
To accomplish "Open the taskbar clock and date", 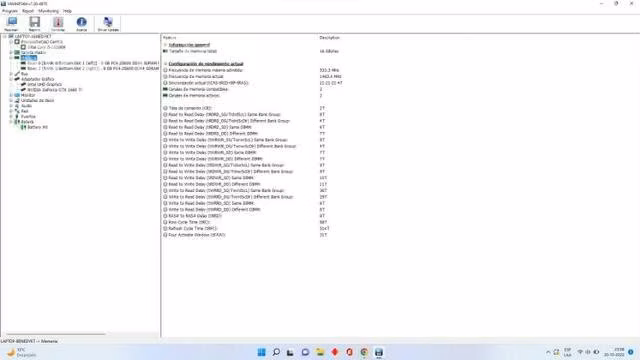I will [614, 352].
